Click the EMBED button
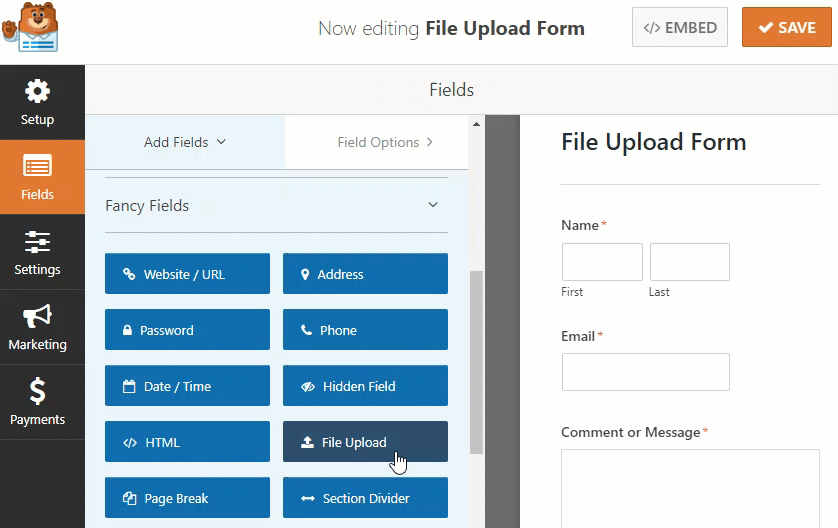The width and height of the screenshot is (838, 528). [680, 27]
